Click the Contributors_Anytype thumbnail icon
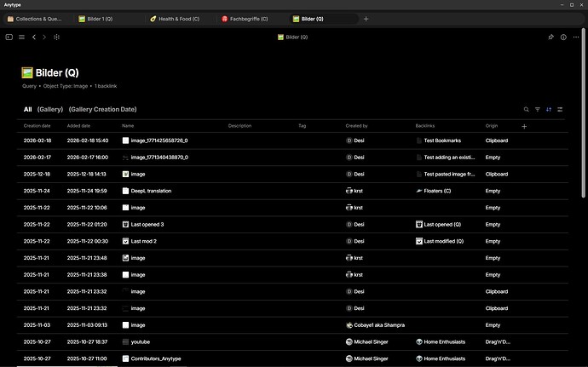Image resolution: width=588 pixels, height=367 pixels. (x=125, y=358)
